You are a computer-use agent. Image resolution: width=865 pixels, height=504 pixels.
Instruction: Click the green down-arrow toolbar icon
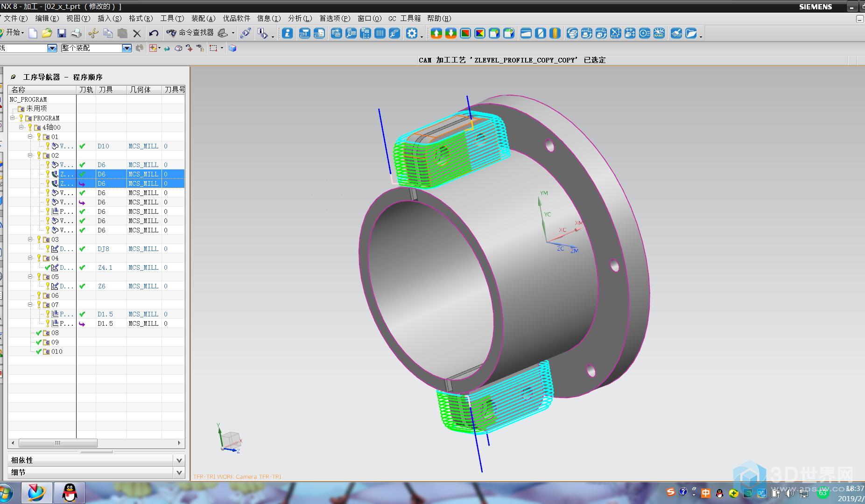click(x=450, y=33)
